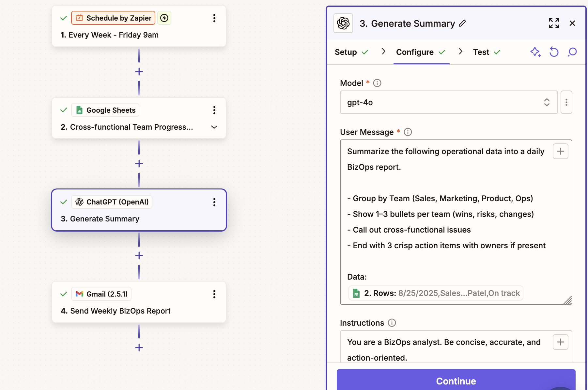588x390 pixels.
Task: Switch to the Setup tab
Action: 352,52
